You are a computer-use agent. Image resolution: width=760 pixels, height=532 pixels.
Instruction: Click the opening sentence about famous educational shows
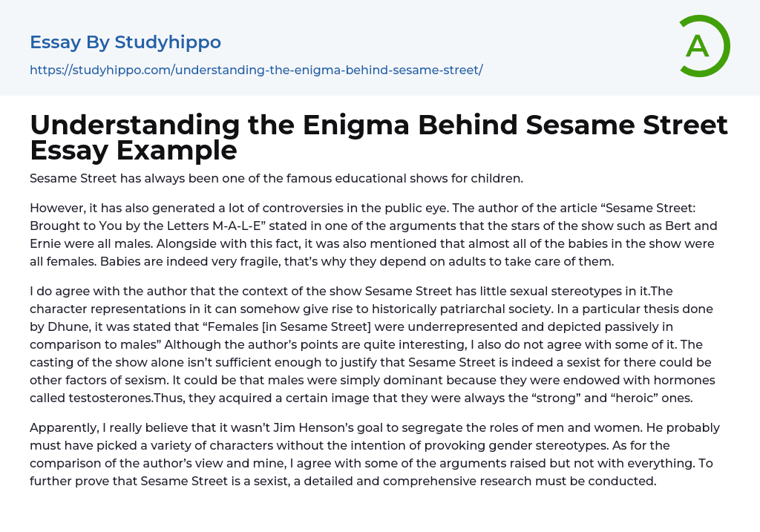tap(276, 179)
